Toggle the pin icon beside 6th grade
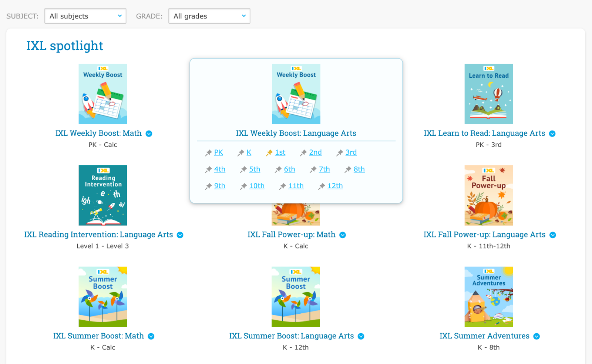The height and width of the screenshot is (364, 592). coord(278,169)
